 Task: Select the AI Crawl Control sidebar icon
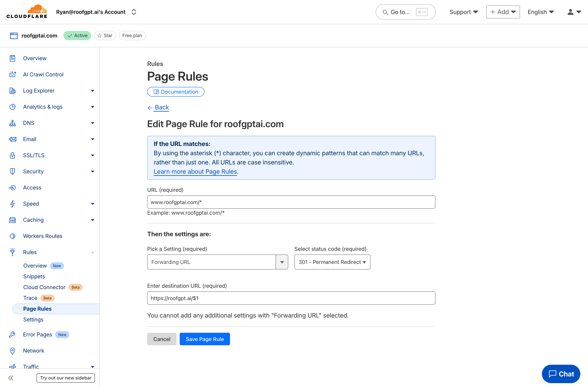pos(13,74)
